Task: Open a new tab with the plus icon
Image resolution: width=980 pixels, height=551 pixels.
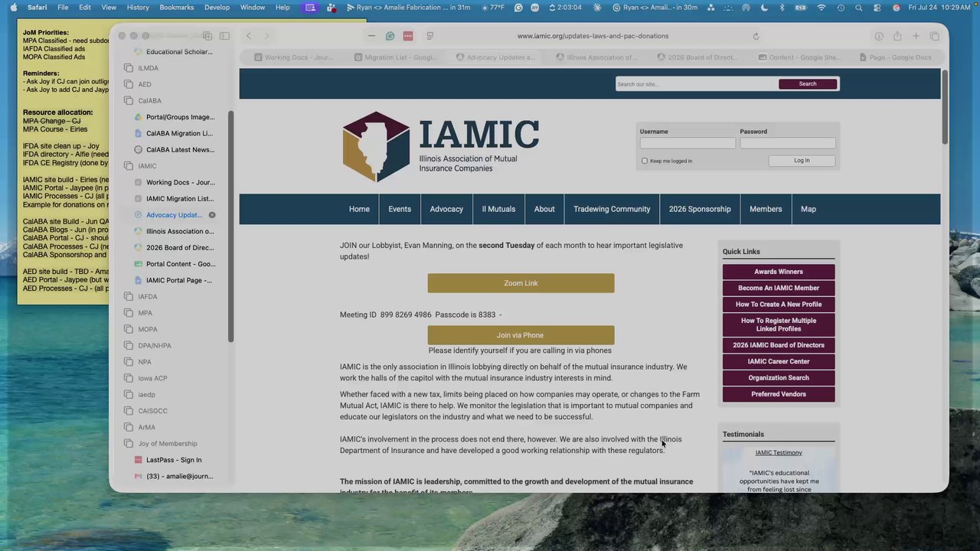Action: [x=916, y=36]
